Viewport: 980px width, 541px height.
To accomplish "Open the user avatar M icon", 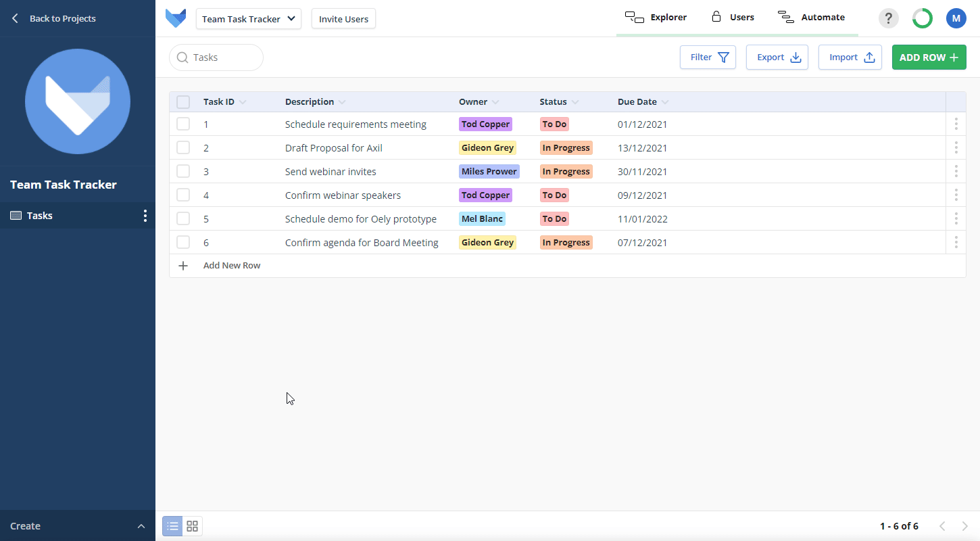I will [956, 18].
